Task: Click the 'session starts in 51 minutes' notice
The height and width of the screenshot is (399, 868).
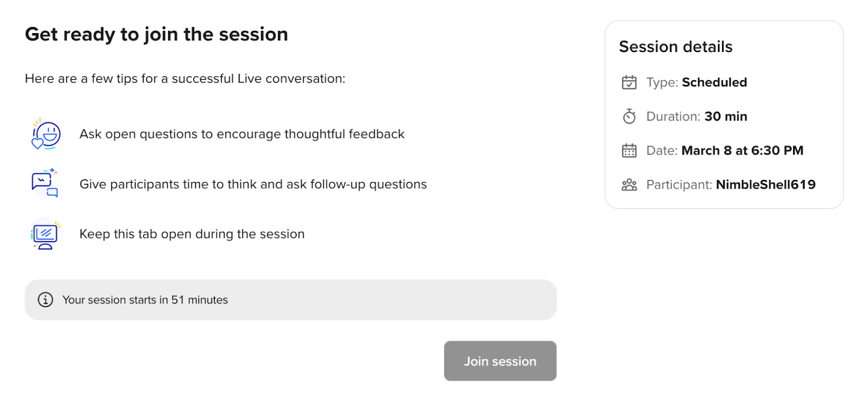Action: (145, 300)
